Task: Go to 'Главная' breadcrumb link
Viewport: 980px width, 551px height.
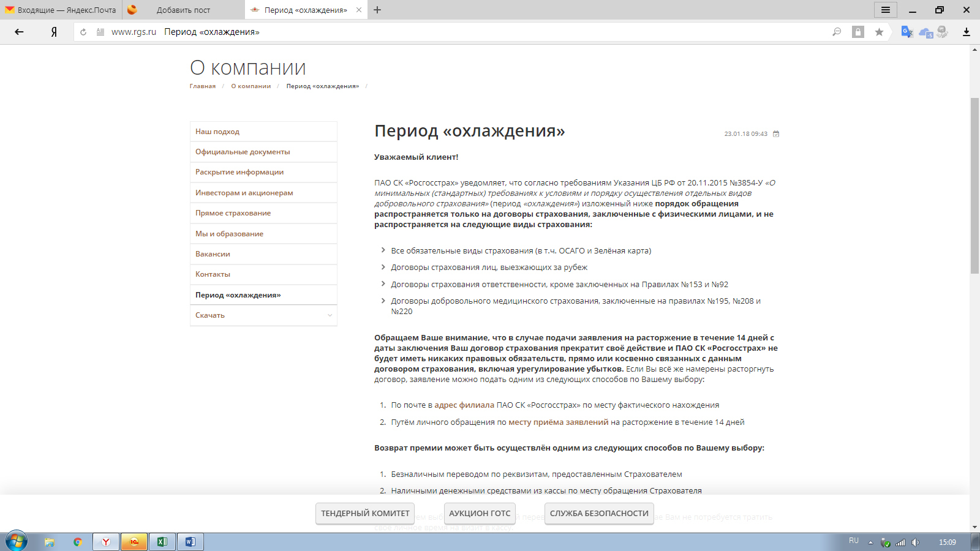Action: (202, 86)
